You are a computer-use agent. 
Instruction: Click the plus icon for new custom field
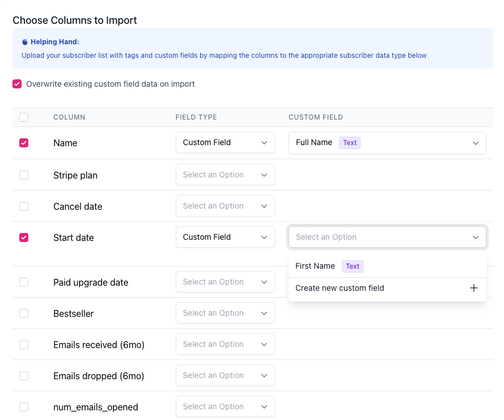tap(473, 288)
